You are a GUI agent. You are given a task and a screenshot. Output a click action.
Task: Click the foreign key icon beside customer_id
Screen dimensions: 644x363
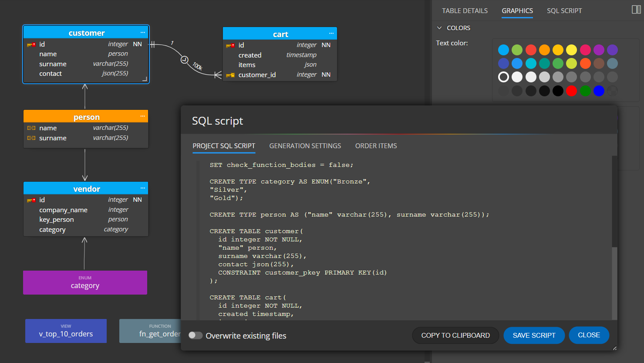click(230, 75)
